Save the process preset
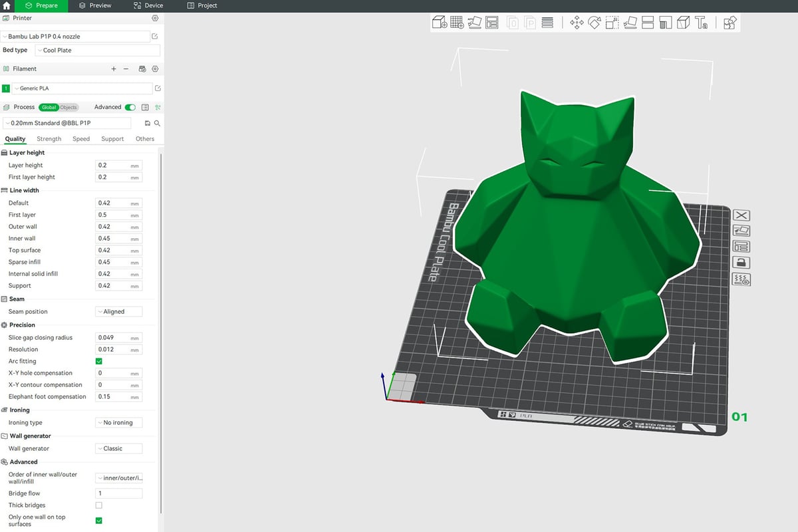Screen dimensions: 798x532 [x=147, y=124]
